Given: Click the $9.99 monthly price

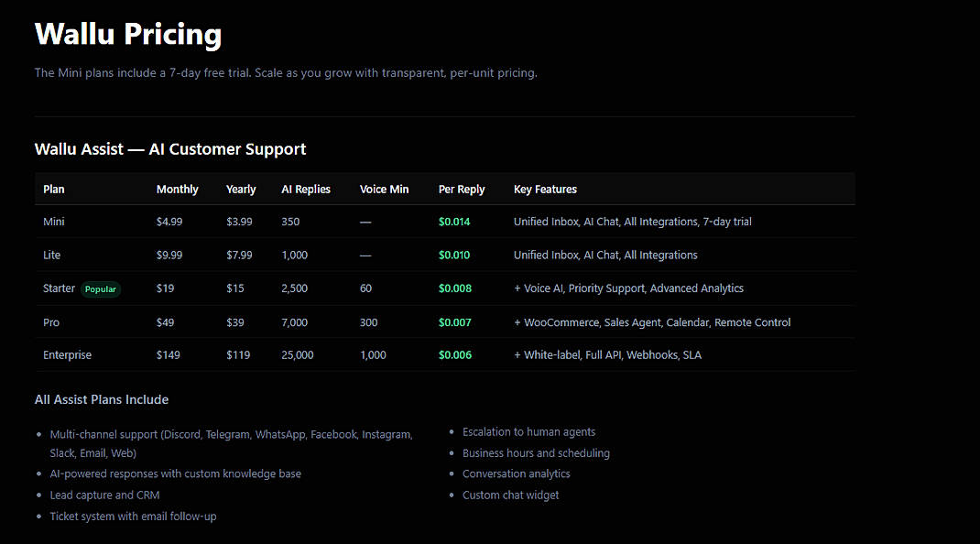Looking at the screenshot, I should [x=169, y=255].
